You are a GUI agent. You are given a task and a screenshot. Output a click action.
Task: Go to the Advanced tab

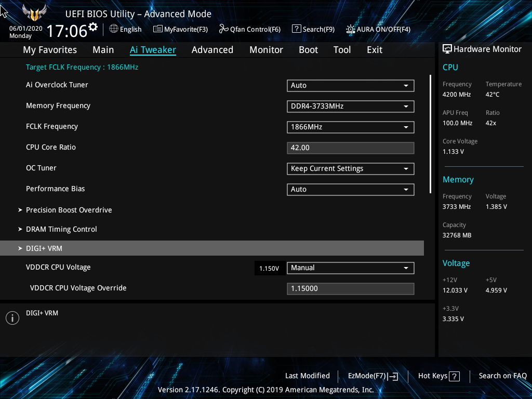(212, 50)
